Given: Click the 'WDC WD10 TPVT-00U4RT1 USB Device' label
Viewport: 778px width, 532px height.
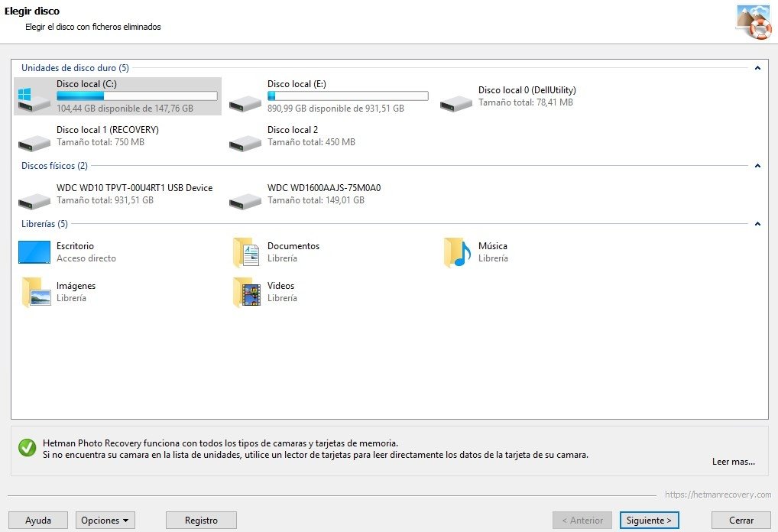Looking at the screenshot, I should pyautogui.click(x=135, y=187).
